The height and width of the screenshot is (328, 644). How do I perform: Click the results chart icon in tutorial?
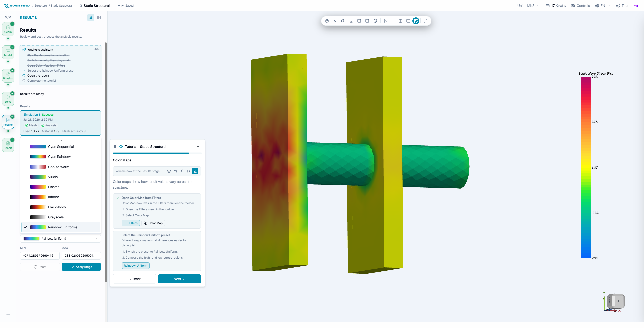pyautogui.click(x=195, y=171)
